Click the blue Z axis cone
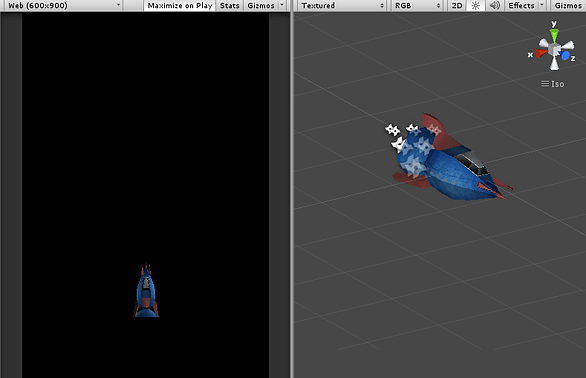586x378 pixels. [565, 56]
